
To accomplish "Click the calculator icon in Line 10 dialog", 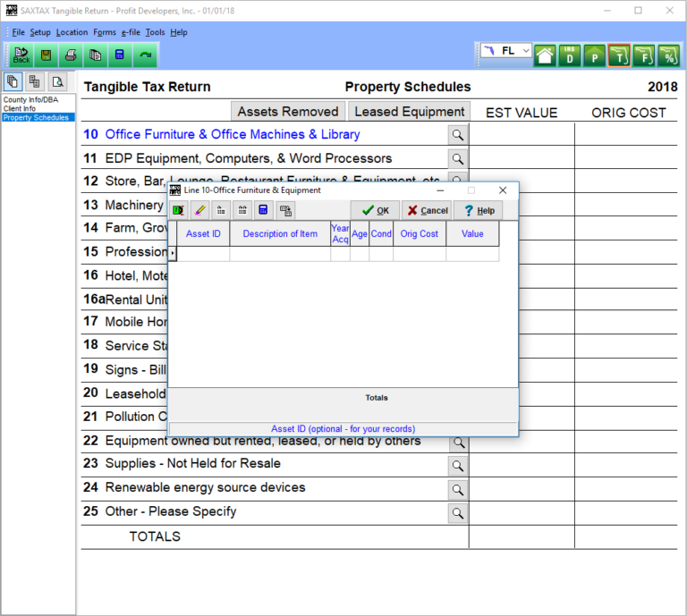I will point(263,210).
